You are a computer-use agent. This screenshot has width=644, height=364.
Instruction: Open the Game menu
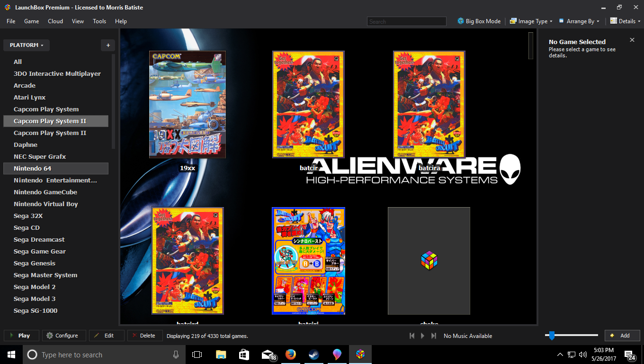pos(32,21)
